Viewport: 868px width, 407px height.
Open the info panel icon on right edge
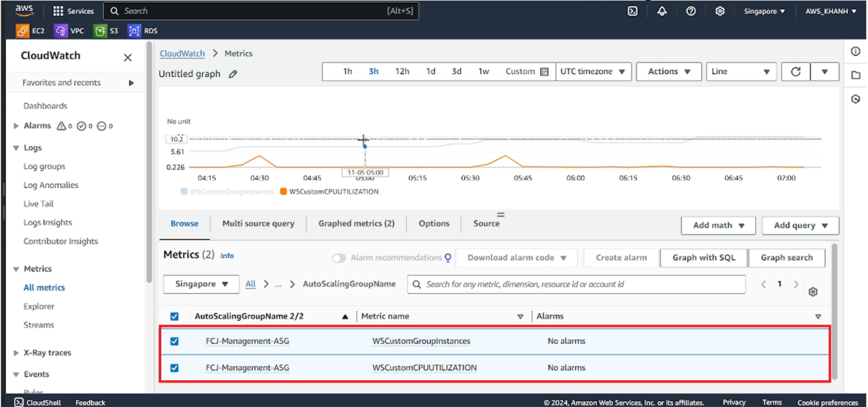tap(855, 51)
